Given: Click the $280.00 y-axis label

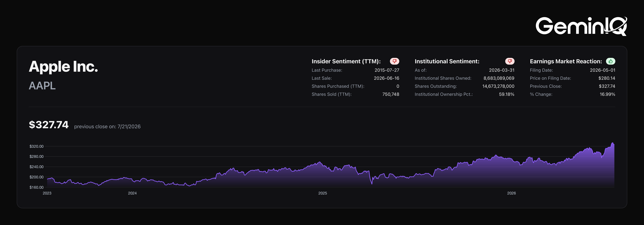Looking at the screenshot, I should pos(36,157).
